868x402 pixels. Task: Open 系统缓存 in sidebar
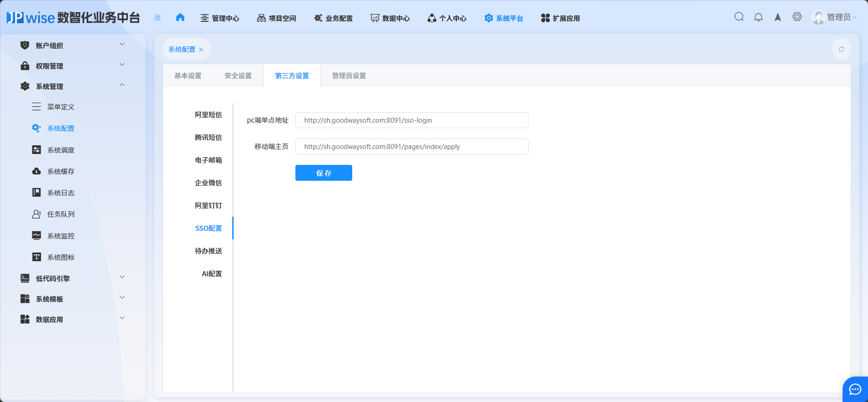pyautogui.click(x=61, y=171)
